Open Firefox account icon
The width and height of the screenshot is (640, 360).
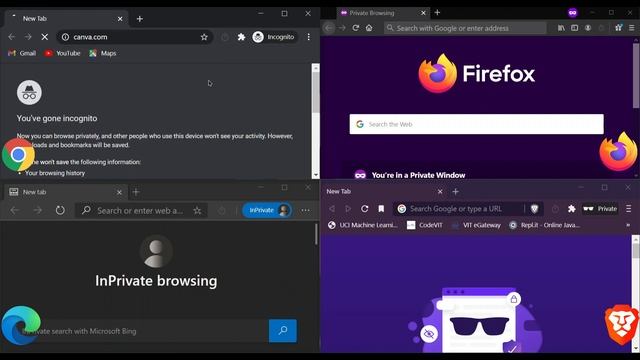tap(588, 28)
